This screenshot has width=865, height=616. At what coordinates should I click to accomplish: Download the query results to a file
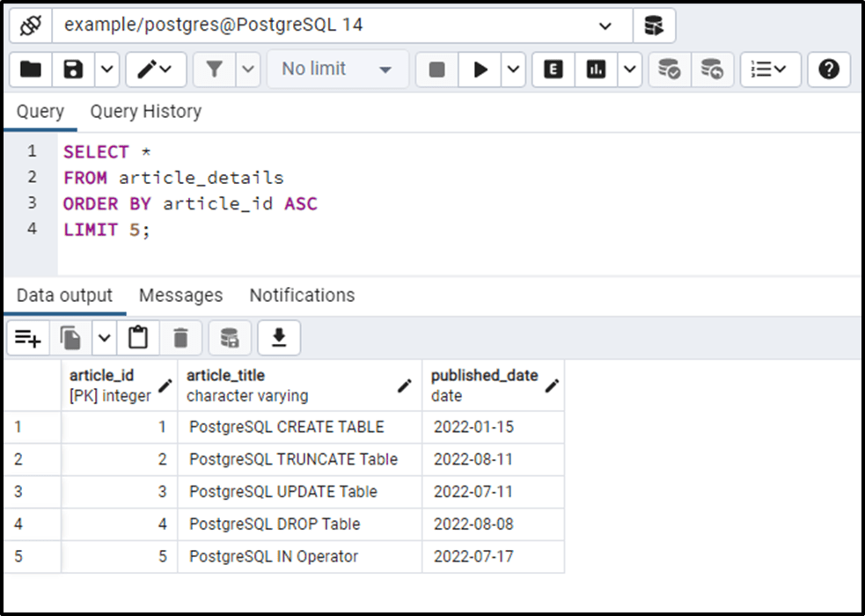point(278,337)
